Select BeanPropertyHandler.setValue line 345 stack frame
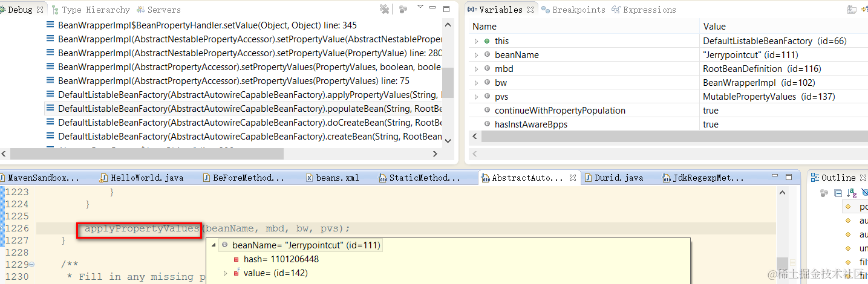 (x=207, y=25)
